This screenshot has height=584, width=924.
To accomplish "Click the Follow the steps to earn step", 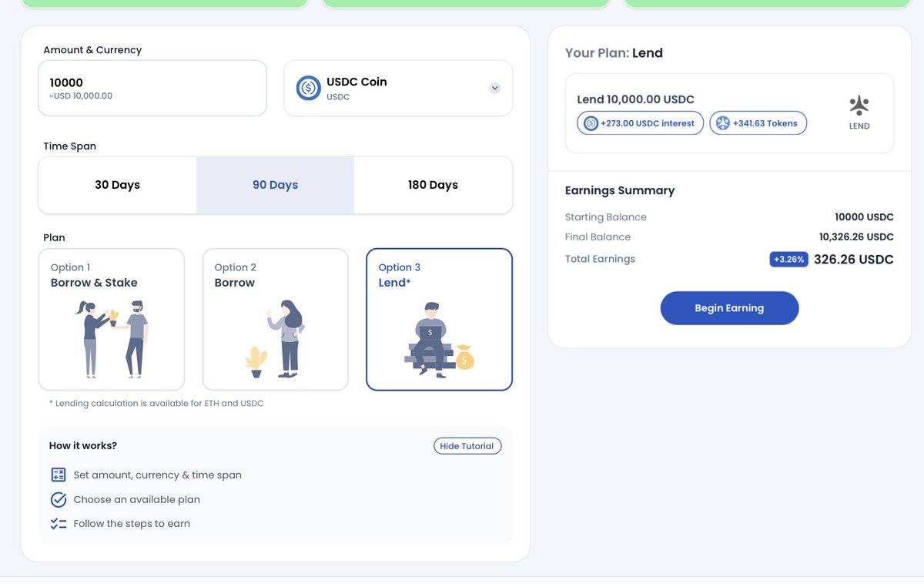I will click(x=132, y=524).
